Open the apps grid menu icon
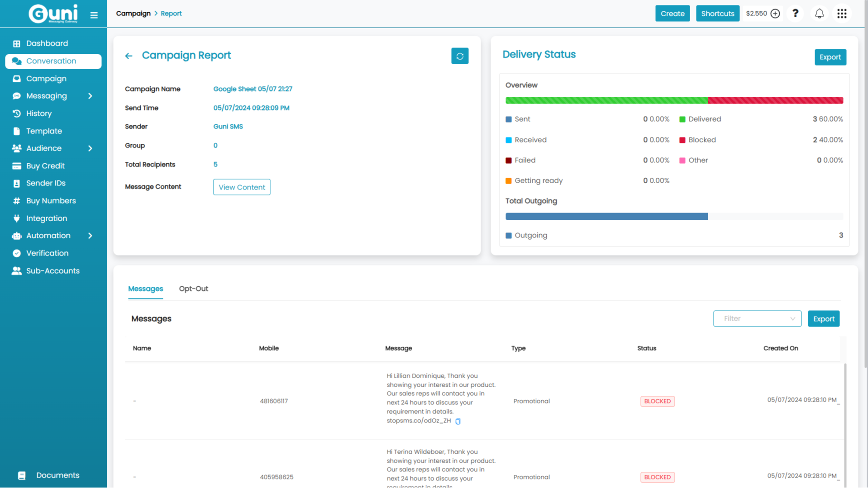868x488 pixels. 842,14
